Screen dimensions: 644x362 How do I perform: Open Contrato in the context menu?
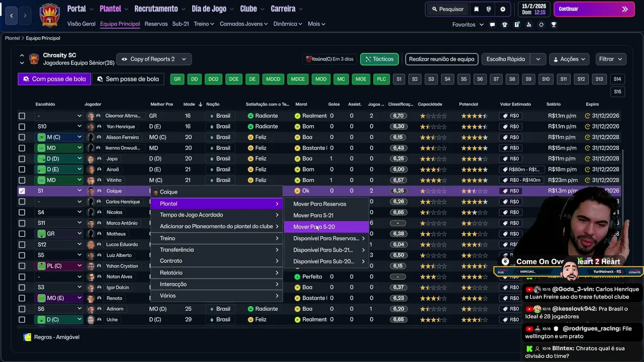click(217, 261)
